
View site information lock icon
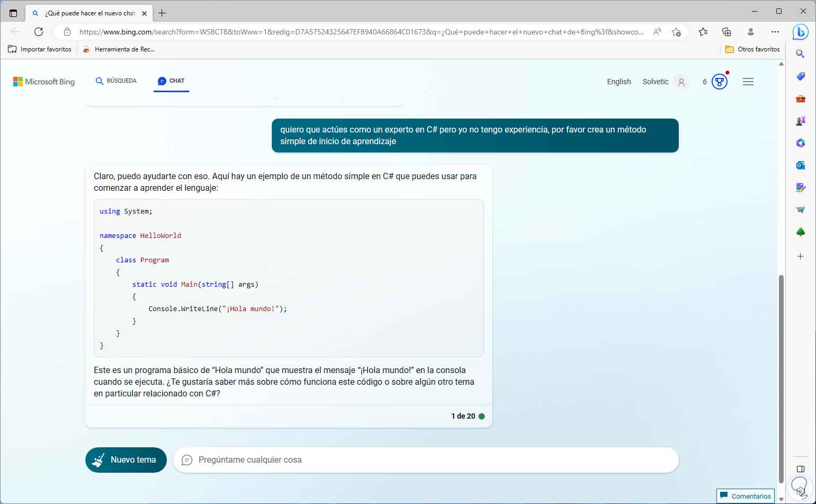(67, 32)
